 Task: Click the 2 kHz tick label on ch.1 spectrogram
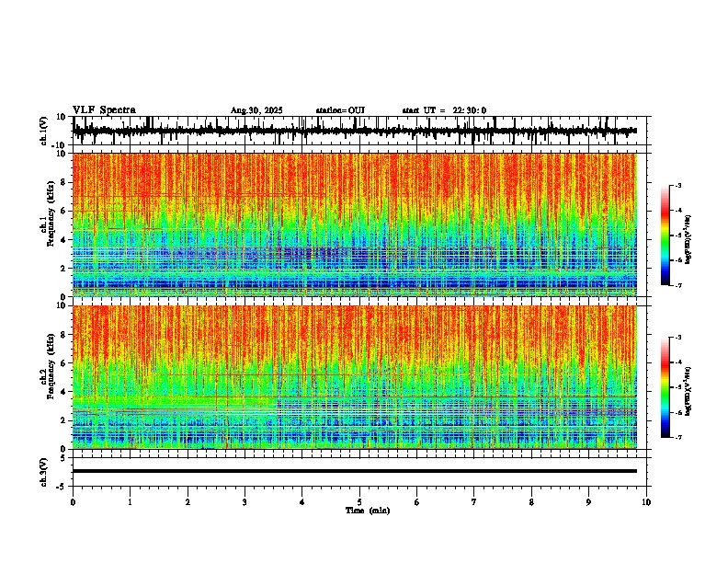[x=63, y=269]
